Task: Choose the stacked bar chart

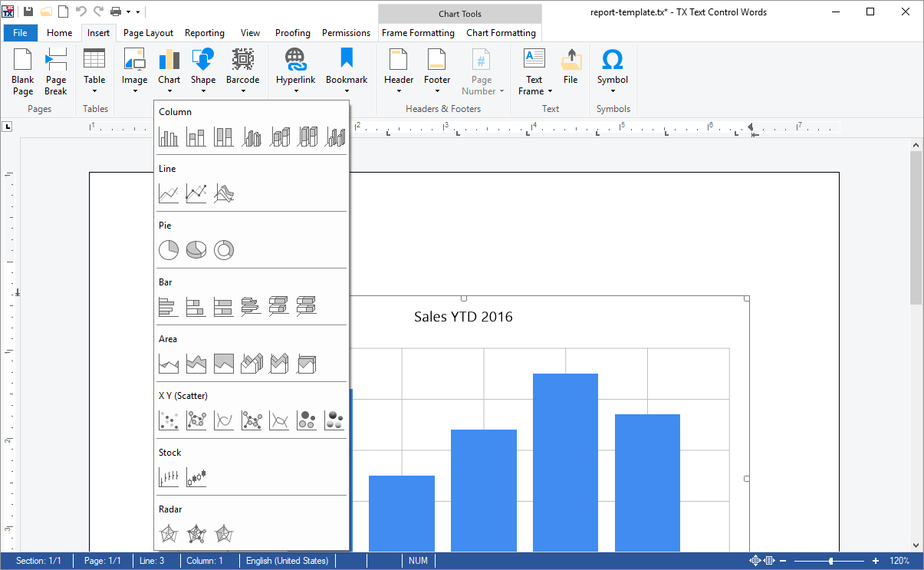Action: [196, 307]
